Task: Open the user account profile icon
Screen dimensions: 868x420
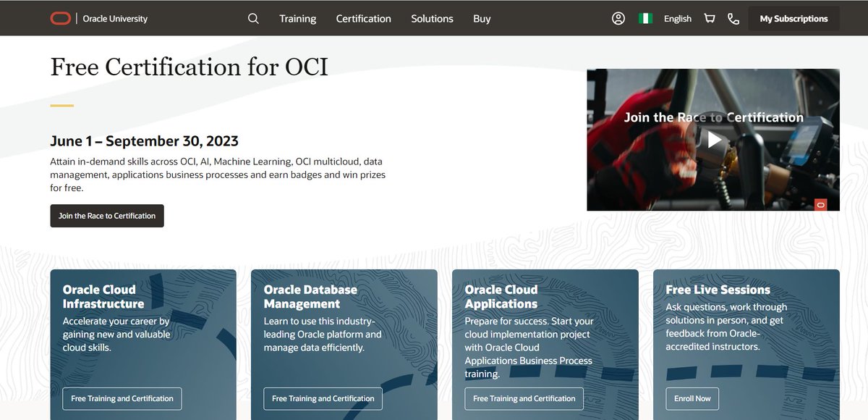Action: pyautogui.click(x=618, y=18)
